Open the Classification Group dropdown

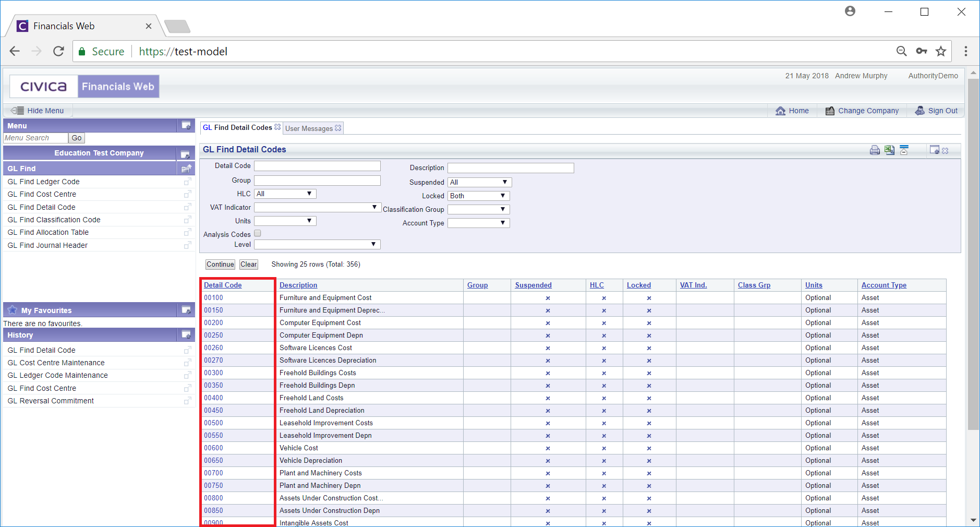point(479,209)
